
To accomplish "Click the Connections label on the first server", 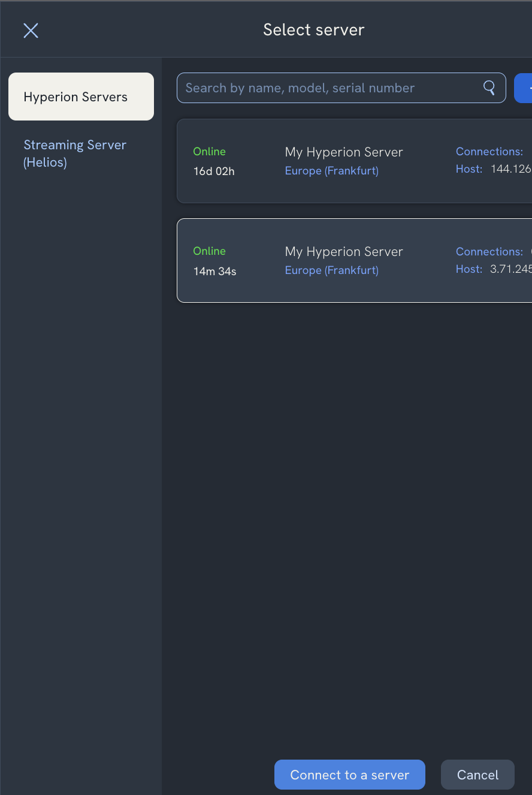I will [x=489, y=152].
